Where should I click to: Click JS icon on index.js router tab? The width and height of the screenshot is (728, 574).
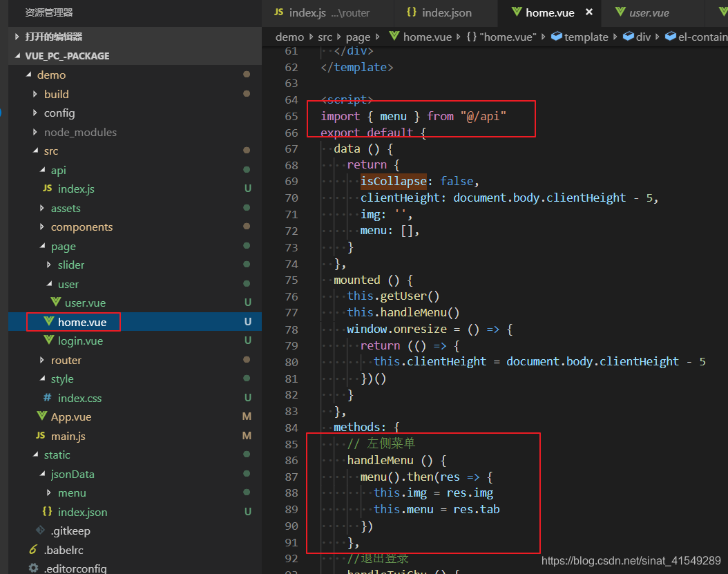click(279, 12)
